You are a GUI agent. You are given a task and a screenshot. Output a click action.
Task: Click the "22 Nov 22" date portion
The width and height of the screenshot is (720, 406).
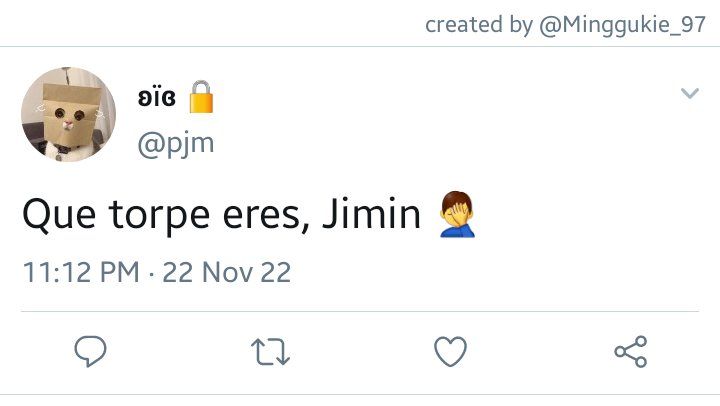227,272
